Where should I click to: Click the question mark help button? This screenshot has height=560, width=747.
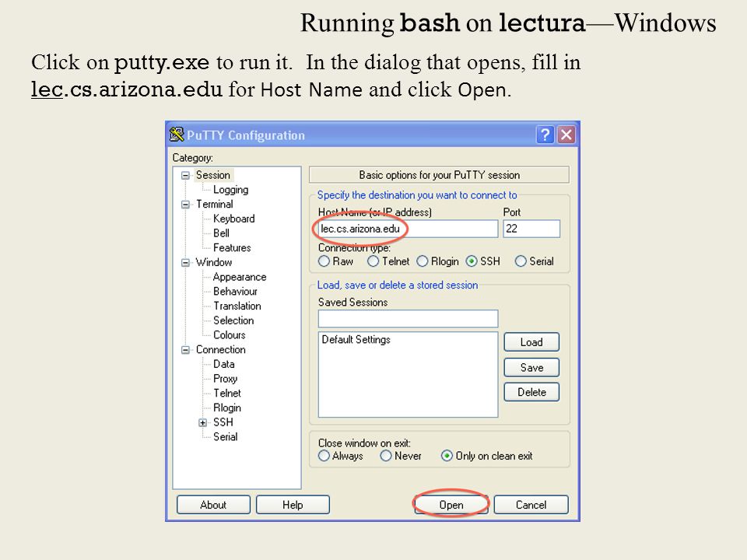(x=545, y=135)
